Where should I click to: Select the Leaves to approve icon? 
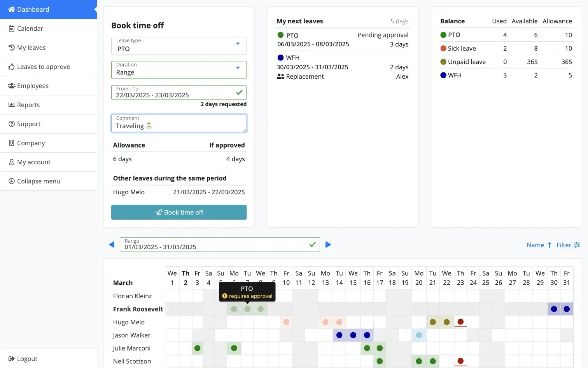click(11, 67)
